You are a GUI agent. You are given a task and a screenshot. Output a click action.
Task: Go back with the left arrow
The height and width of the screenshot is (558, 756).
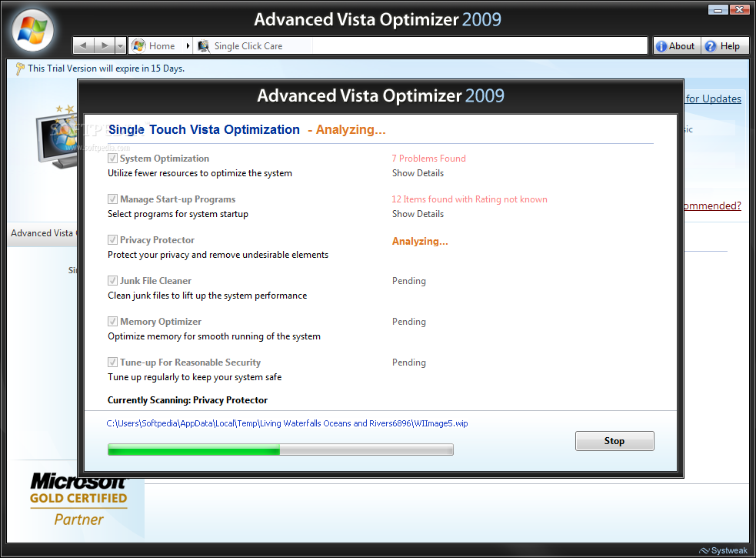83,46
